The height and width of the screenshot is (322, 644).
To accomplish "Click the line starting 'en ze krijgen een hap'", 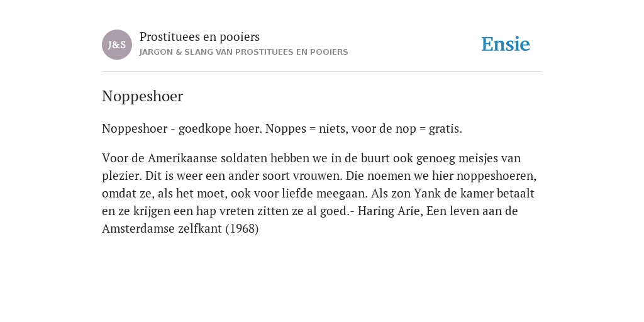I will pyautogui.click(x=309, y=211).
